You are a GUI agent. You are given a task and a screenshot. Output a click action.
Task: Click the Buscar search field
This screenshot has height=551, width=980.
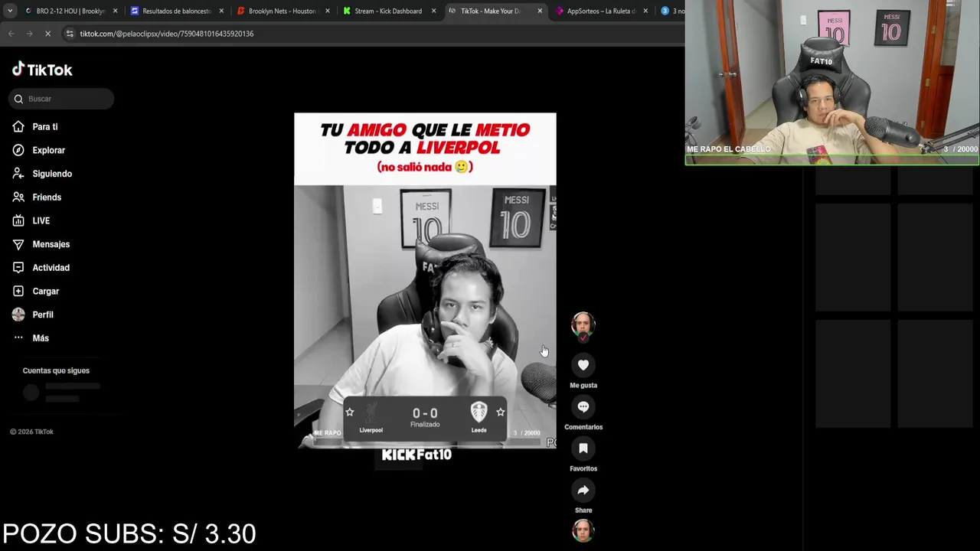[x=61, y=99]
